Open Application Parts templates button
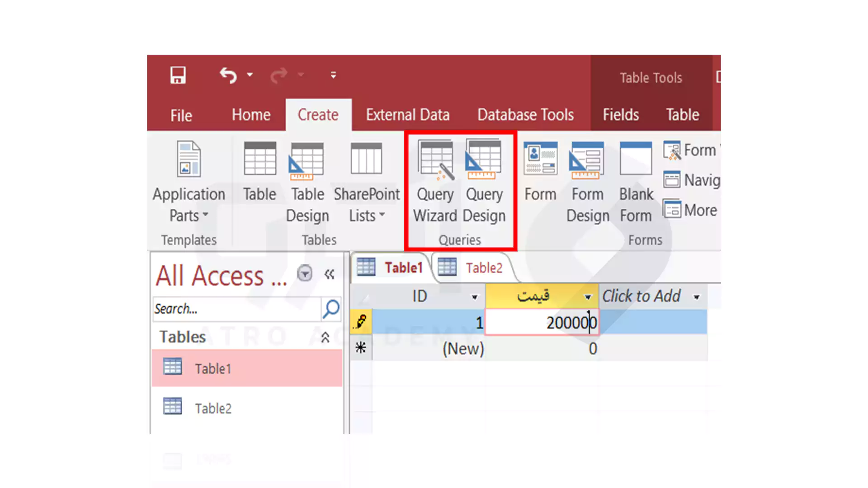 click(x=189, y=182)
